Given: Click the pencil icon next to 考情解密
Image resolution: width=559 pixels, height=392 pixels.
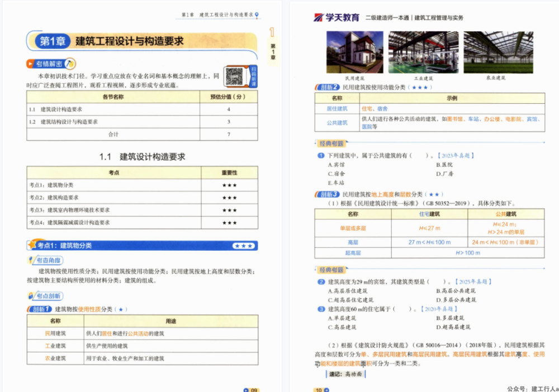Looking at the screenshot, I should pyautogui.click(x=70, y=64).
